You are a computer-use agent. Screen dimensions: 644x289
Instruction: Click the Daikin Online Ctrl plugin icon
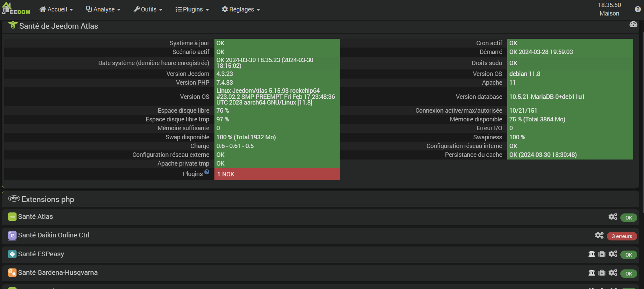coord(12,235)
